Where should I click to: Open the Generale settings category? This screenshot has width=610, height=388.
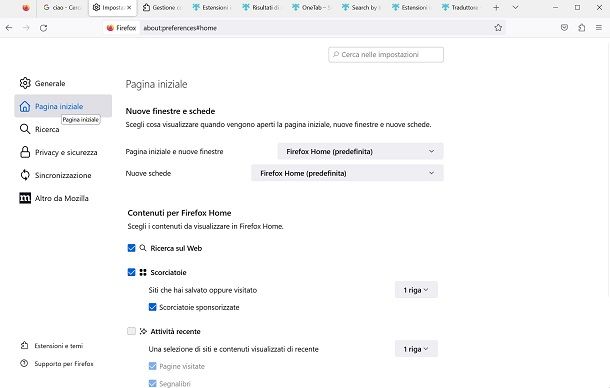tap(63, 83)
